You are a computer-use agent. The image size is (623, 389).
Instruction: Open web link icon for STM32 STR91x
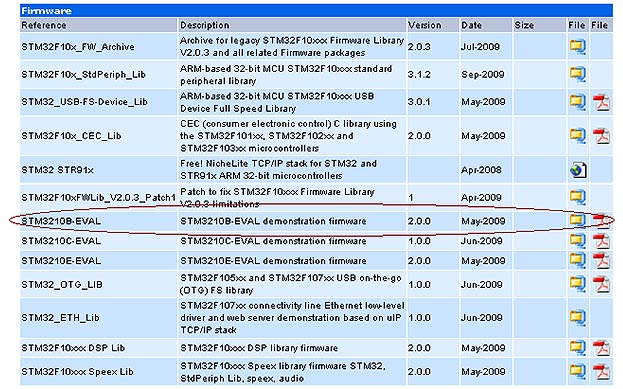578,170
